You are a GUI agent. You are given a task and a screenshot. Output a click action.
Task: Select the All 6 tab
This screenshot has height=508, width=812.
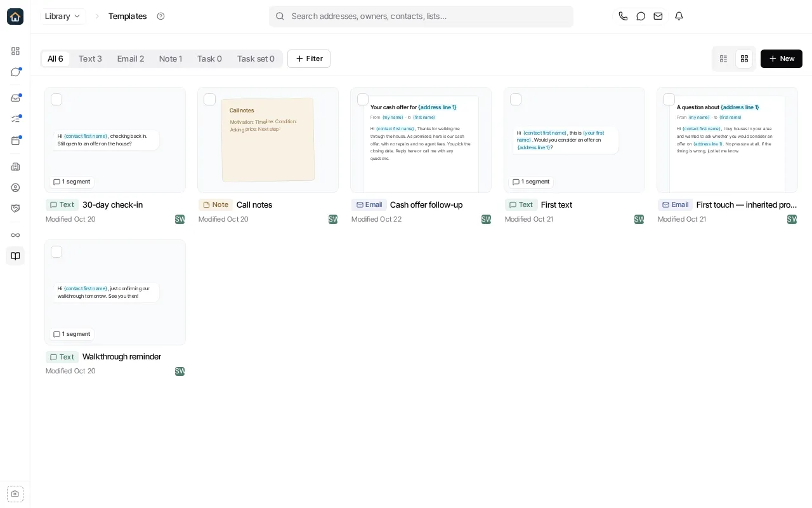(x=55, y=58)
